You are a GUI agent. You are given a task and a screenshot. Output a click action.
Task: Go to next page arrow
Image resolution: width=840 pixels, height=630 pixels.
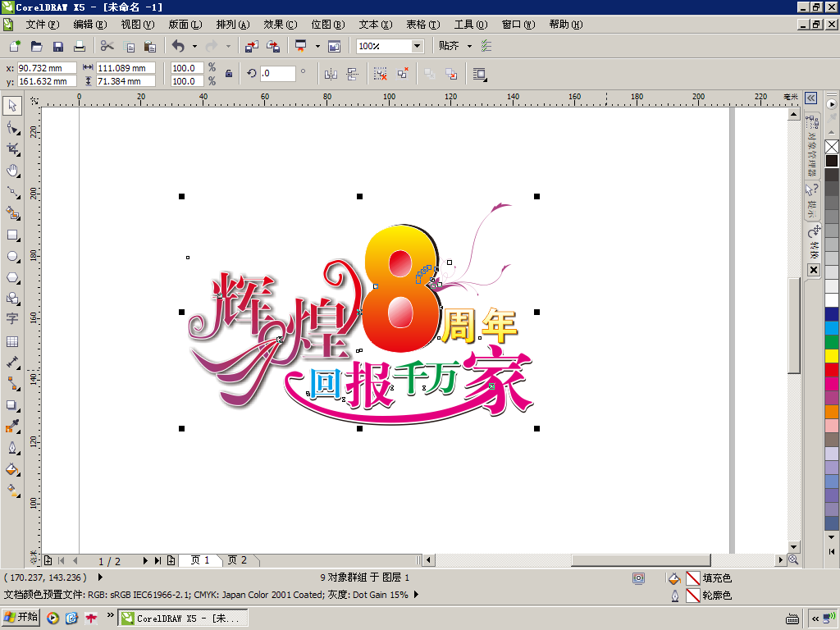145,560
